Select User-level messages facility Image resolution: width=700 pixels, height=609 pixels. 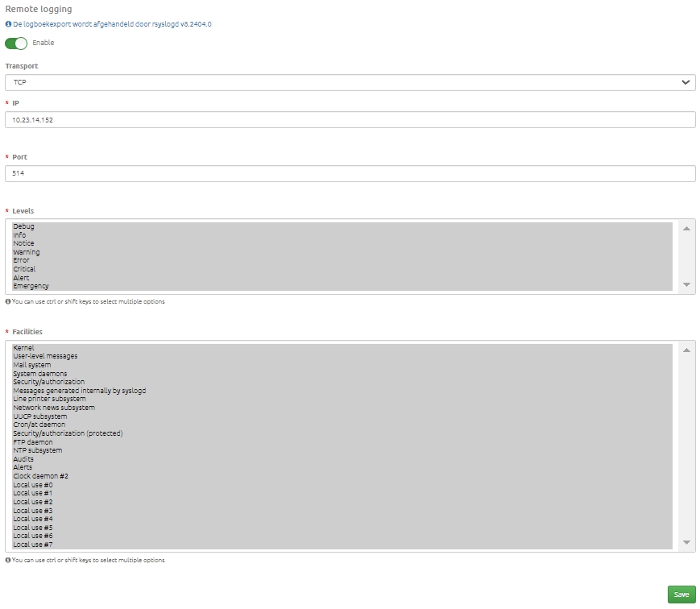click(342, 356)
